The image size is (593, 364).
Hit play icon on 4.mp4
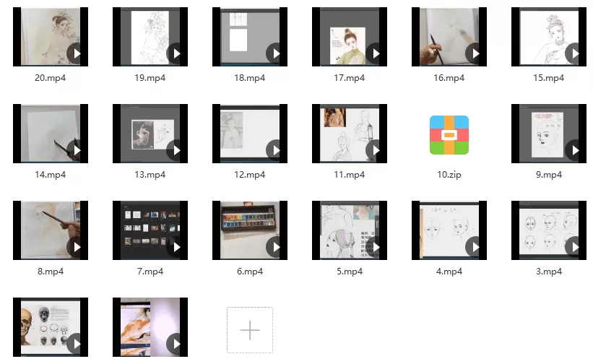click(x=475, y=247)
